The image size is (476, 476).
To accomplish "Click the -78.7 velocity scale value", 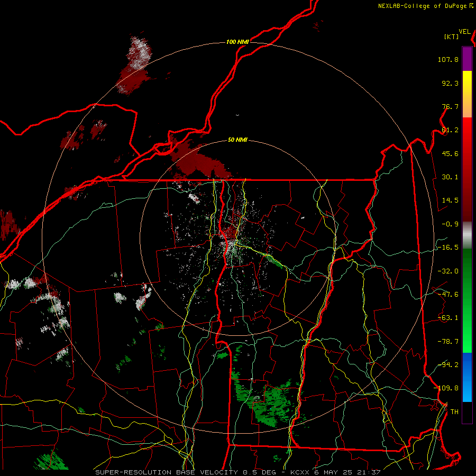I will (448, 342).
